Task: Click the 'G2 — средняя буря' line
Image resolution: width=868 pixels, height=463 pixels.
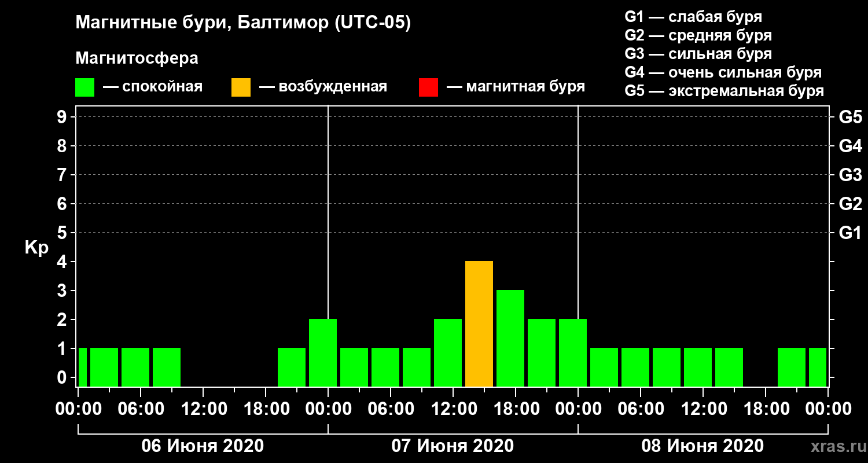Action: coord(698,35)
